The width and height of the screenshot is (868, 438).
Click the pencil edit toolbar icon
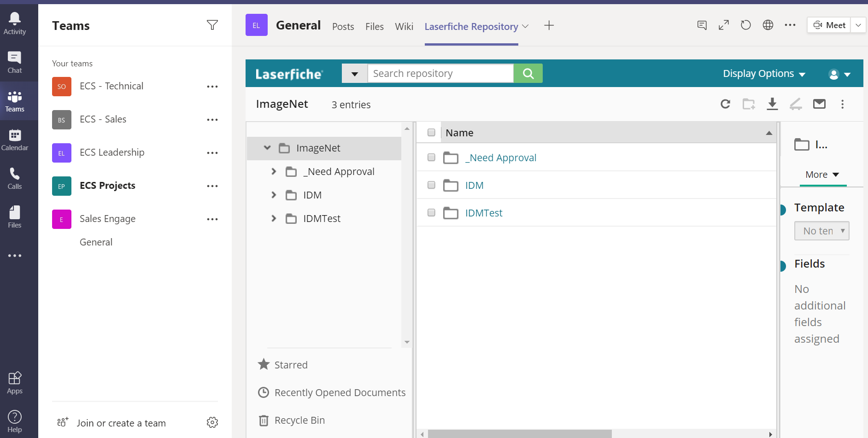[x=796, y=105]
